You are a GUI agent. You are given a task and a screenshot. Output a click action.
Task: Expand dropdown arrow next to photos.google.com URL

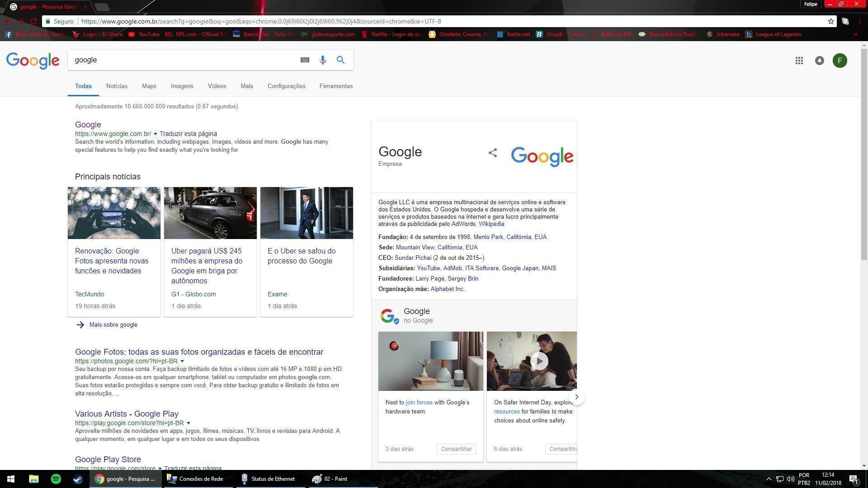pos(182,361)
